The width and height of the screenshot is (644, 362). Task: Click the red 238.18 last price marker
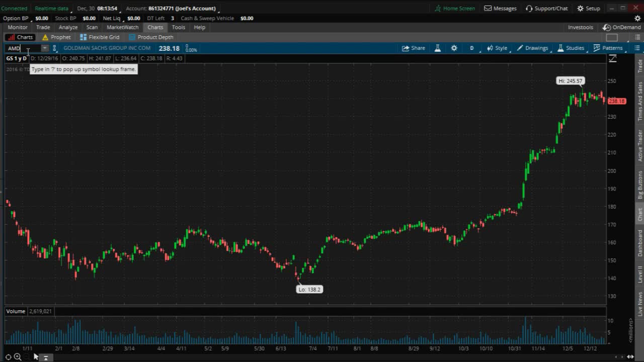click(616, 101)
